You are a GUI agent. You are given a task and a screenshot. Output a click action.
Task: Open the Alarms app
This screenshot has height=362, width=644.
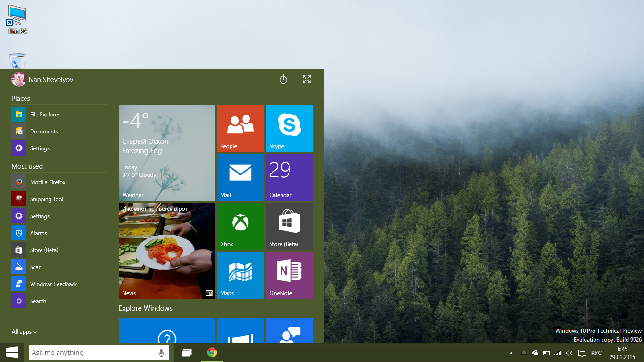(59, 233)
